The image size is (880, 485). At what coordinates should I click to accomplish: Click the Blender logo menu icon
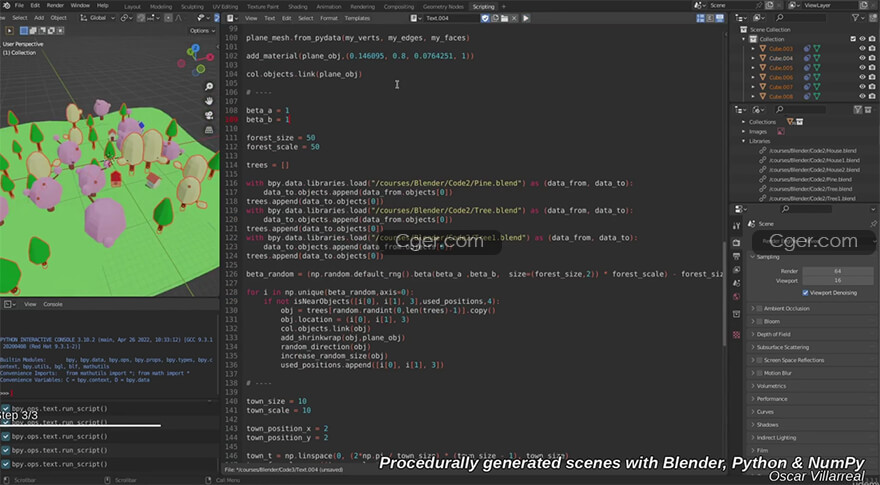(6, 6)
